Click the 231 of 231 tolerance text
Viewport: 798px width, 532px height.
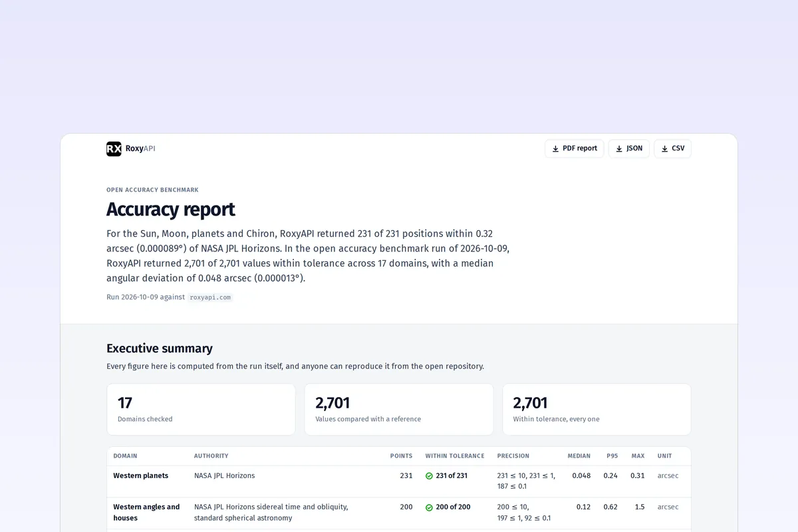tap(452, 476)
